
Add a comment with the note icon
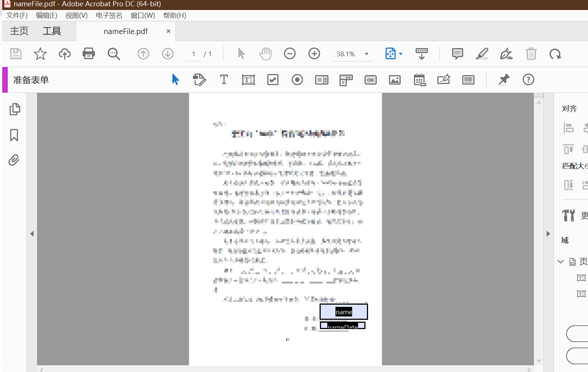458,54
